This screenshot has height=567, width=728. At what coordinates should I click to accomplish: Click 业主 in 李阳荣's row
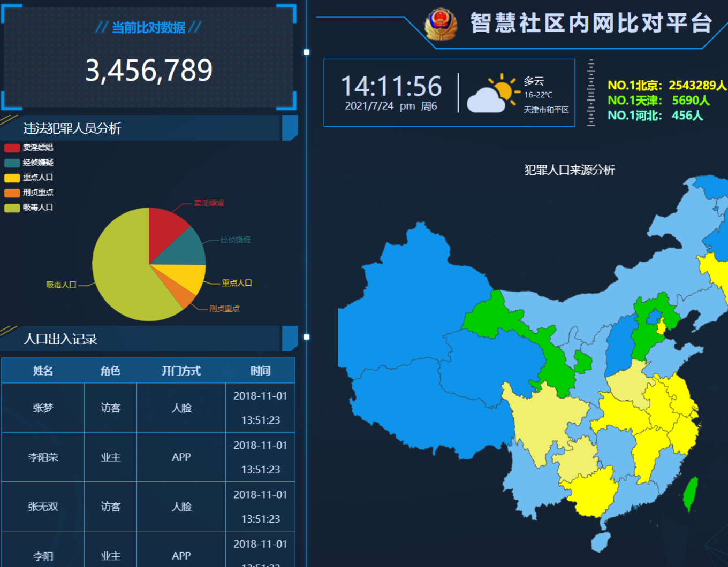111,457
